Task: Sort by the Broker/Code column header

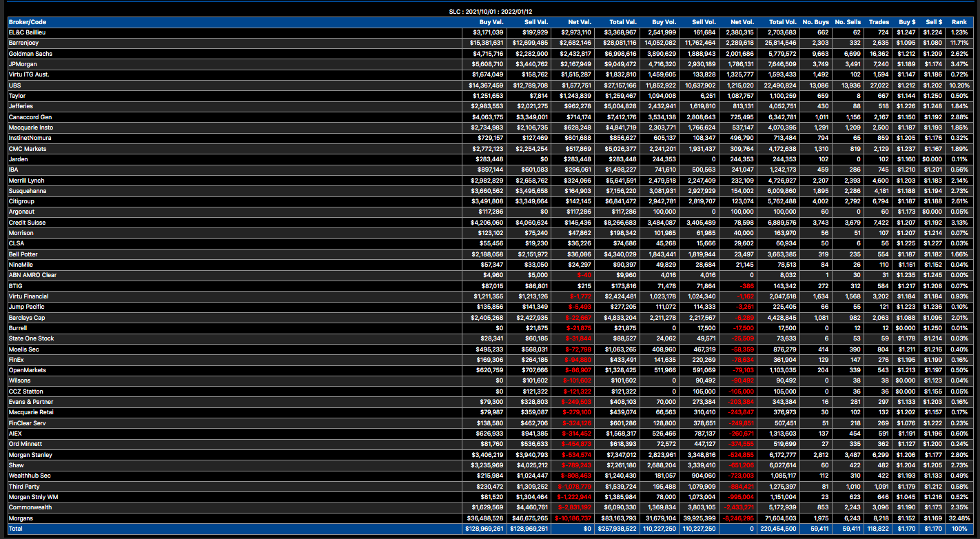Action: click(x=234, y=21)
